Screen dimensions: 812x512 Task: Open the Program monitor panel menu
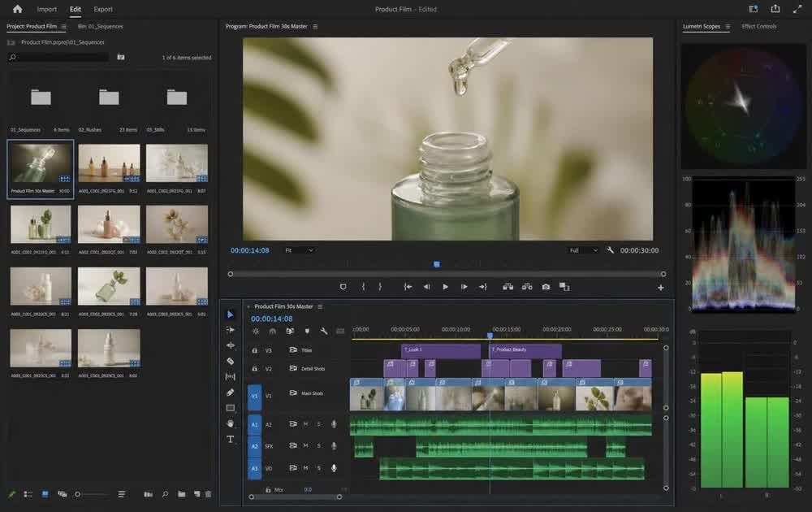(x=315, y=27)
